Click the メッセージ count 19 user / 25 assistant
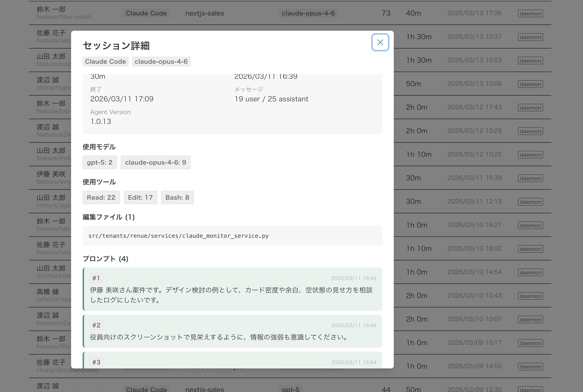This screenshot has width=583, height=392. 271,99
